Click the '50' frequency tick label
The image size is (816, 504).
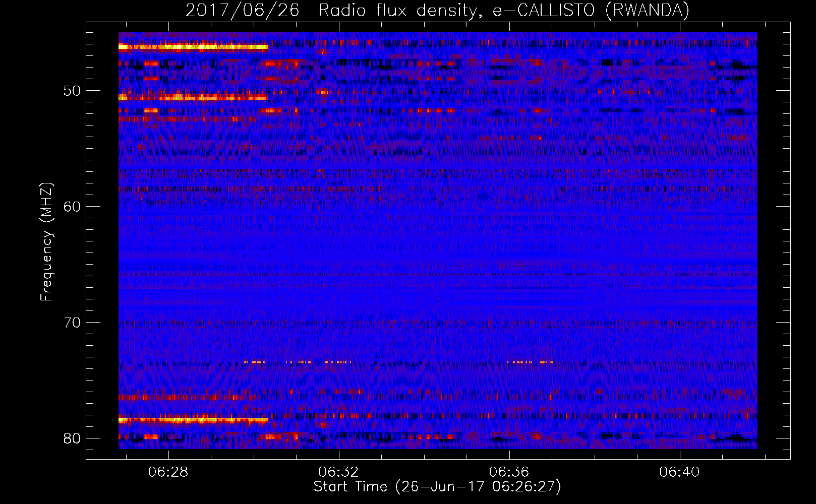pos(72,91)
